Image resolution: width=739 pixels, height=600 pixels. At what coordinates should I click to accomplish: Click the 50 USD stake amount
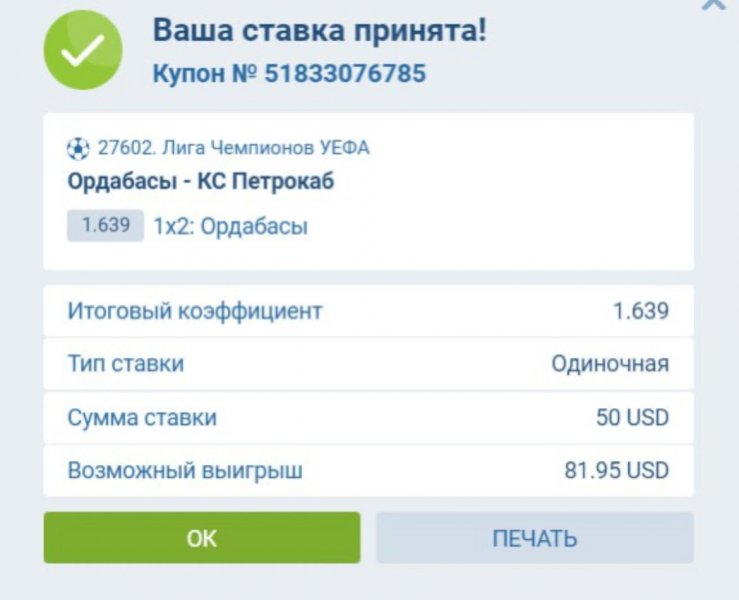[632, 417]
